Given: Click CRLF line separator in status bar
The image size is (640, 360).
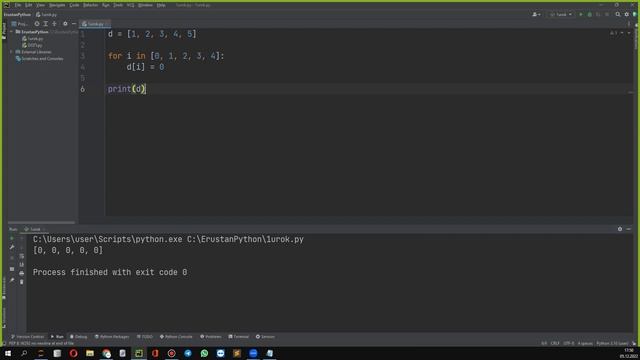Looking at the screenshot, I should [555, 343].
